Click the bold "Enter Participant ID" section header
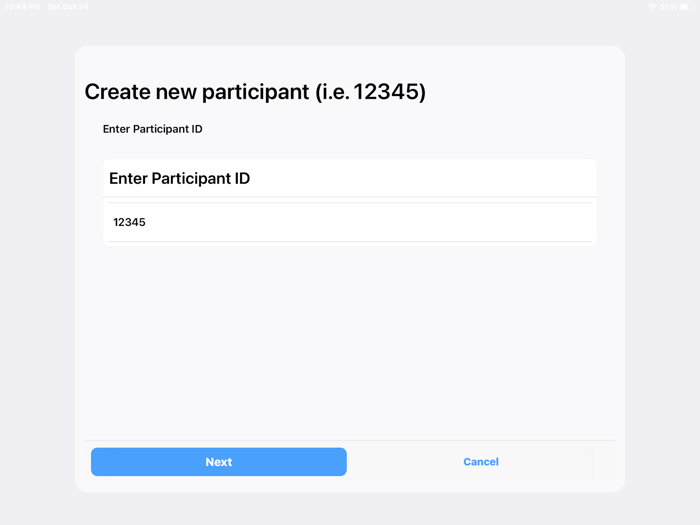This screenshot has height=525, width=700. [x=180, y=179]
